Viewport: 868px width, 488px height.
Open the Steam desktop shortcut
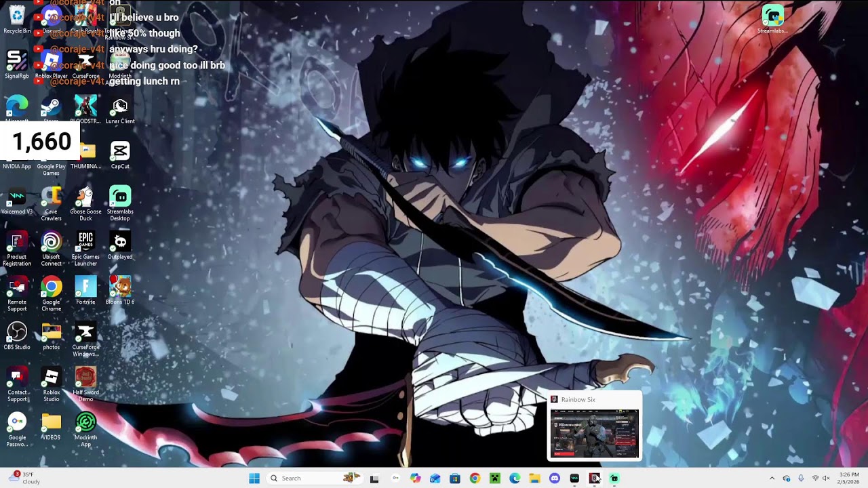tap(52, 110)
